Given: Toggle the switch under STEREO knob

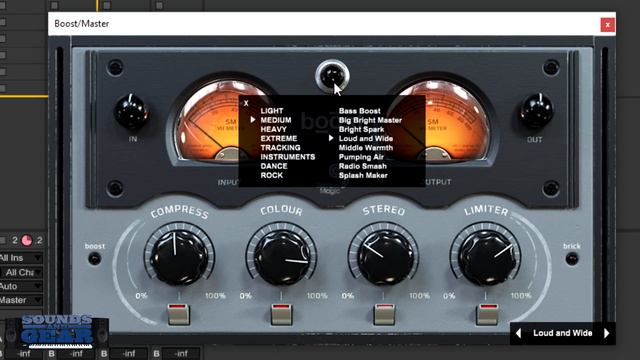Looking at the screenshot, I should (x=384, y=314).
